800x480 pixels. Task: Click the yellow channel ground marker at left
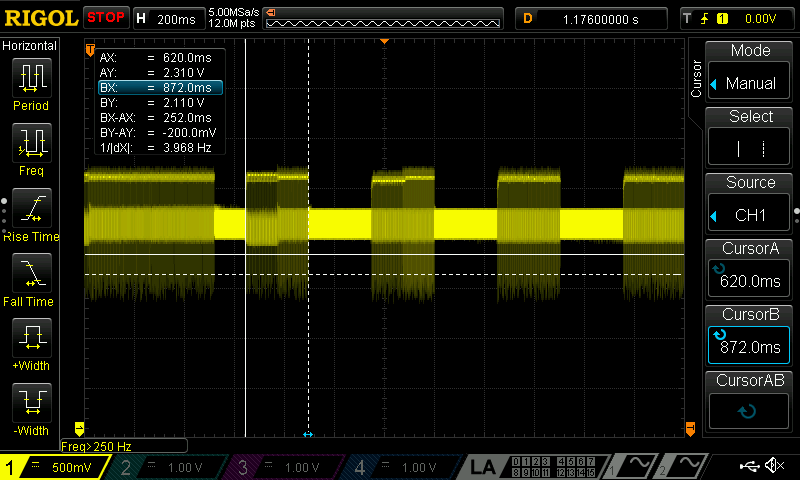[x=79, y=428]
